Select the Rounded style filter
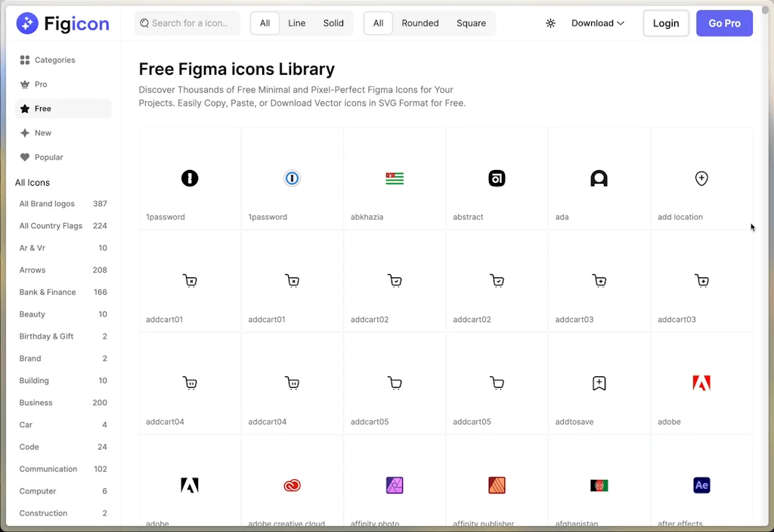774x532 pixels. point(420,23)
